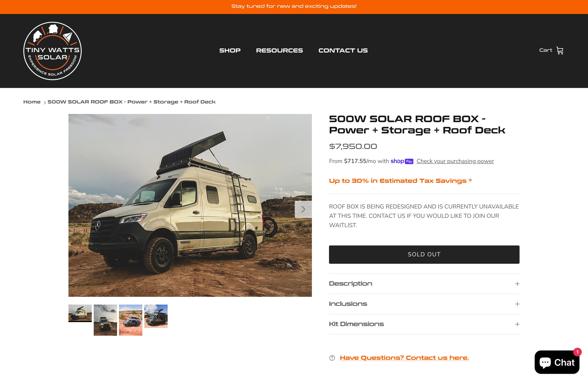Expand the Kit Dimensions section
Image resolution: width=588 pixels, height=382 pixels.
click(424, 324)
